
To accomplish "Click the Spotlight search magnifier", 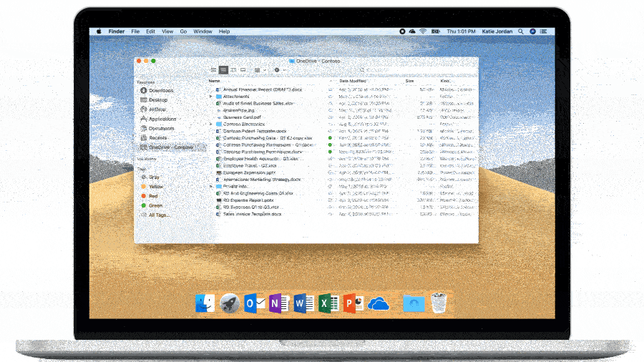I will [521, 31].
